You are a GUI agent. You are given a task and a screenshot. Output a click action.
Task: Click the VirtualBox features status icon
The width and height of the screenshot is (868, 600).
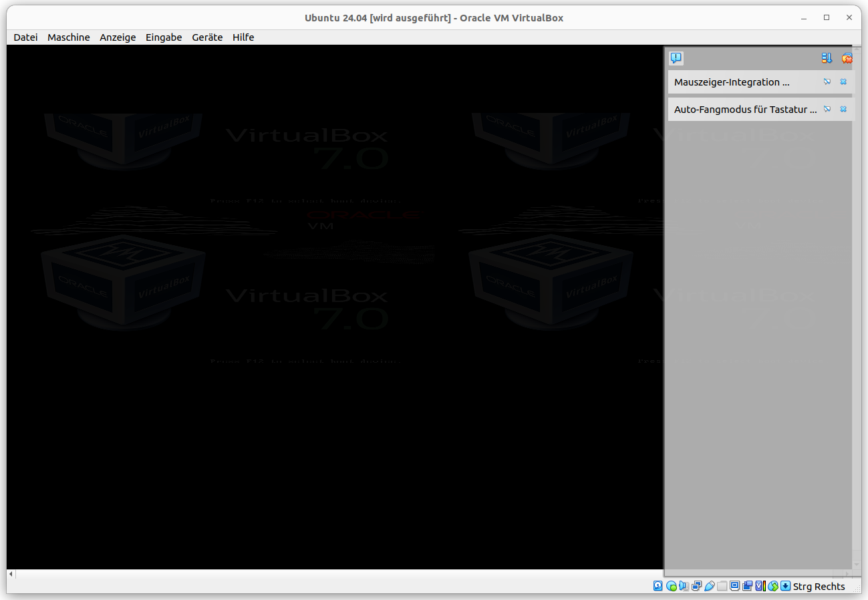pos(760,586)
